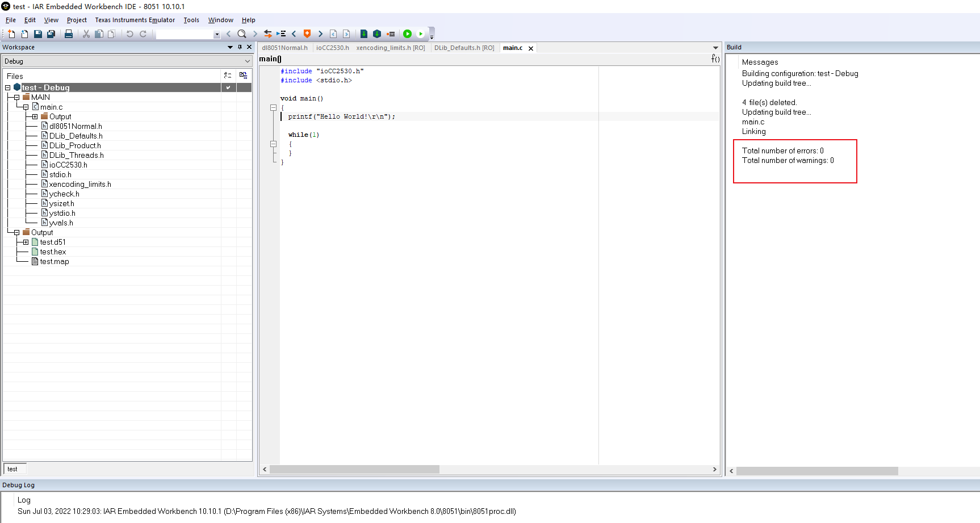Open the quick search dropdown arrow

(216, 35)
